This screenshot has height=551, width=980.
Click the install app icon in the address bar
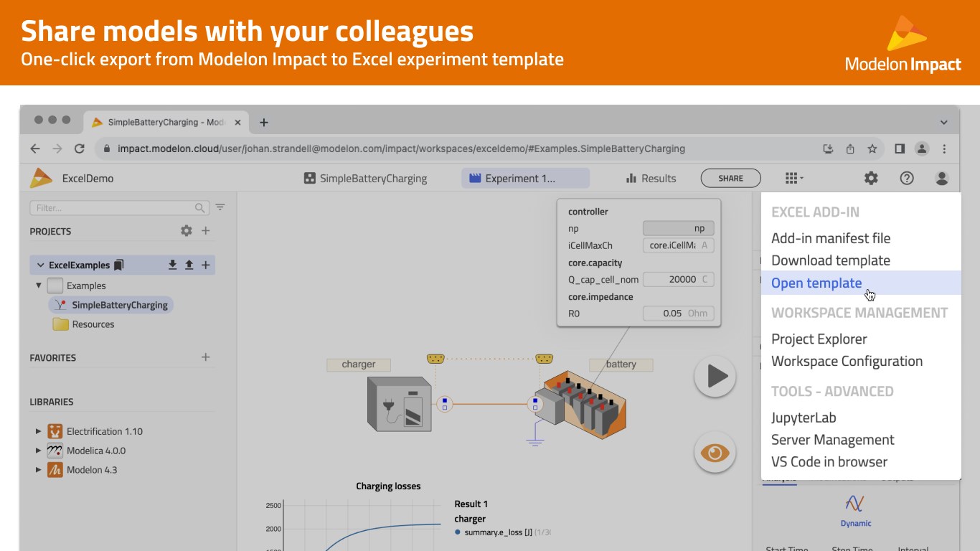828,149
